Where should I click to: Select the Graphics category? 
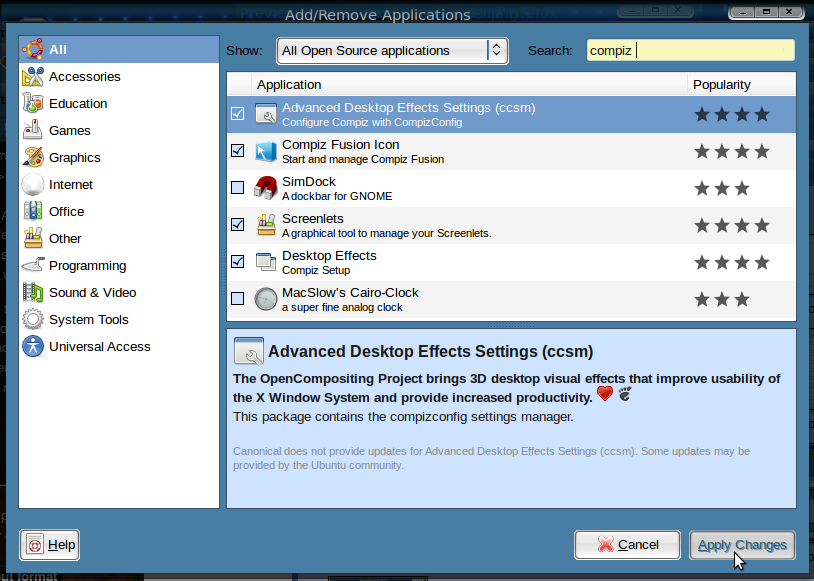click(x=119, y=157)
